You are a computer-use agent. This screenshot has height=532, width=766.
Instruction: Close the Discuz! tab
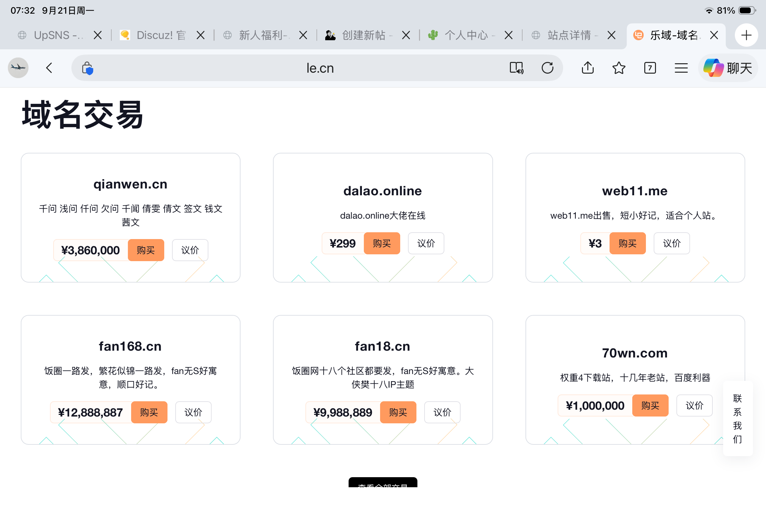[x=200, y=35]
